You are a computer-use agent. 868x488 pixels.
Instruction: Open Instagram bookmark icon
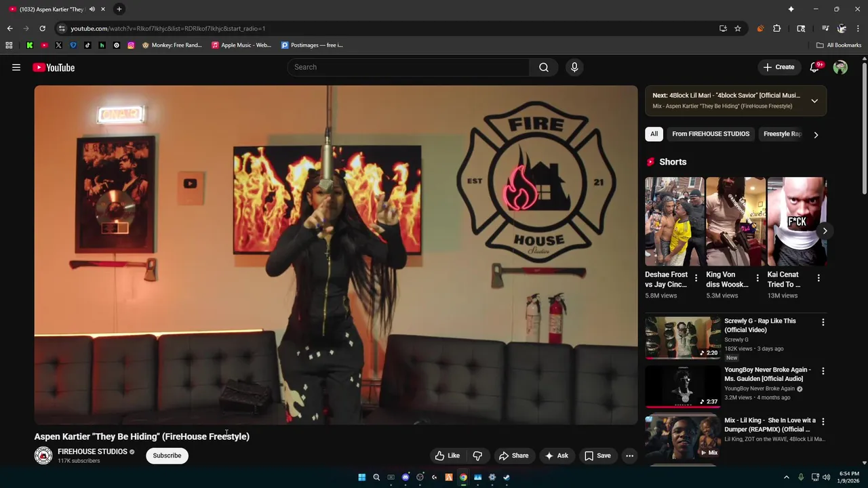point(131,45)
